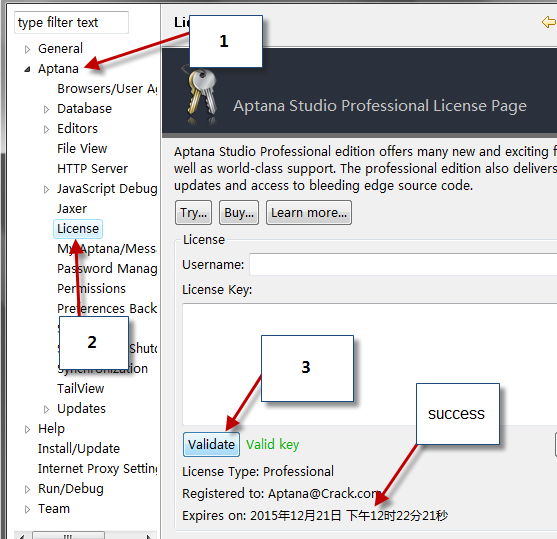
Task: Open the Password Management preferences
Action: (x=107, y=269)
